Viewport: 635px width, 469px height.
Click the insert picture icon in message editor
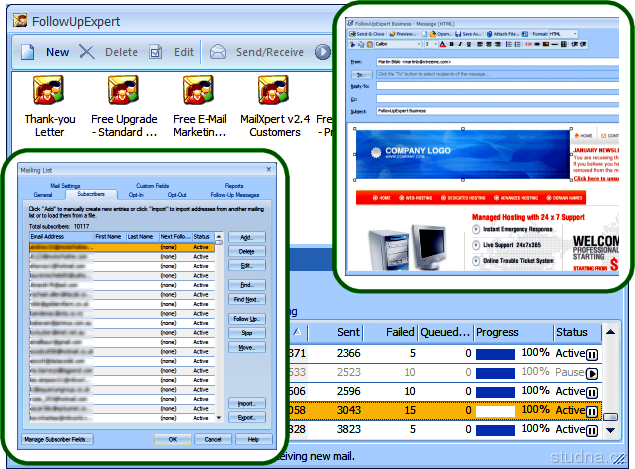point(546,44)
